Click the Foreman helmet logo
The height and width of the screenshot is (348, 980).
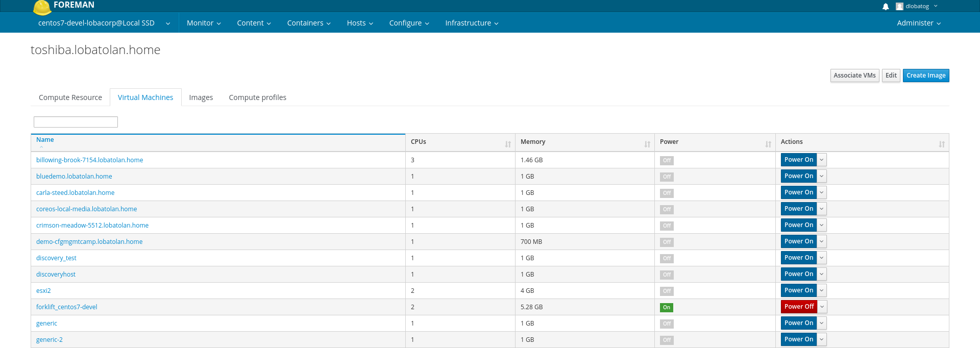point(42,7)
